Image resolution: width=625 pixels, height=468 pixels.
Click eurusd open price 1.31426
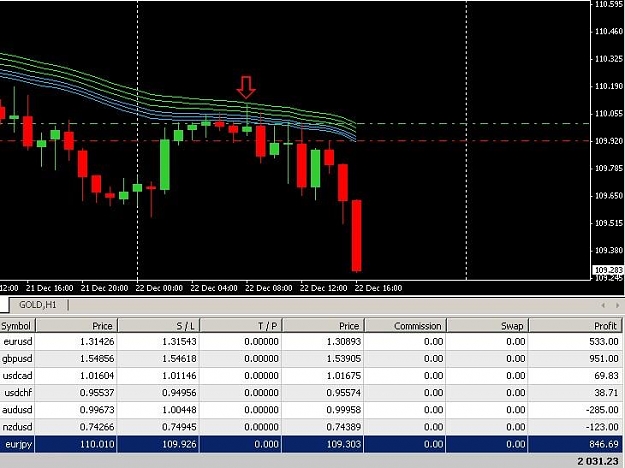click(x=97, y=342)
